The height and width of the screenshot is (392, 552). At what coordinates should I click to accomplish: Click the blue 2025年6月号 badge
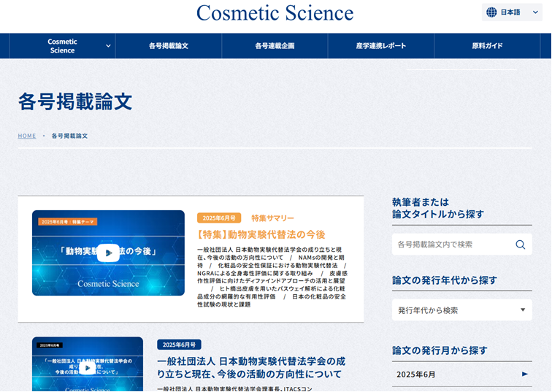click(179, 345)
